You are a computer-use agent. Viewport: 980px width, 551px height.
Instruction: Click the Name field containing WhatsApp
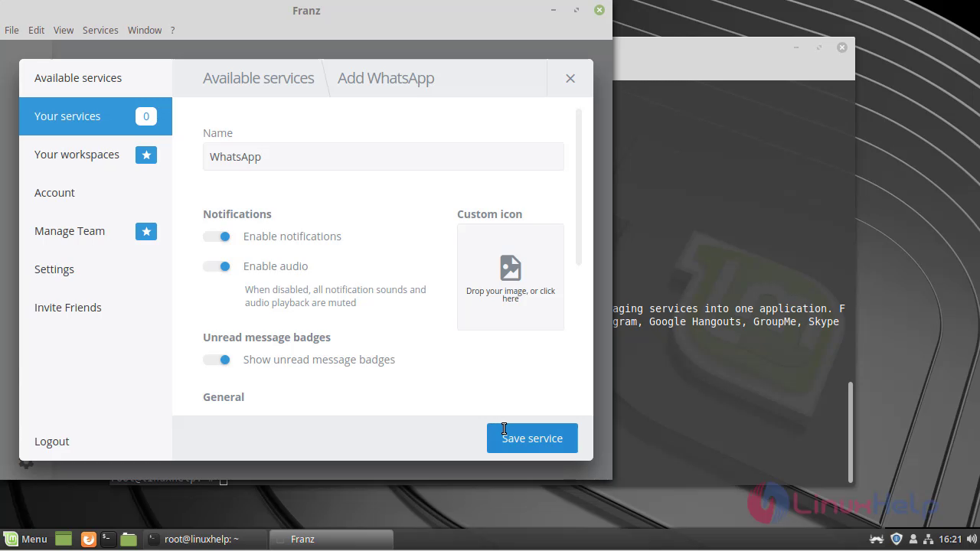384,157
